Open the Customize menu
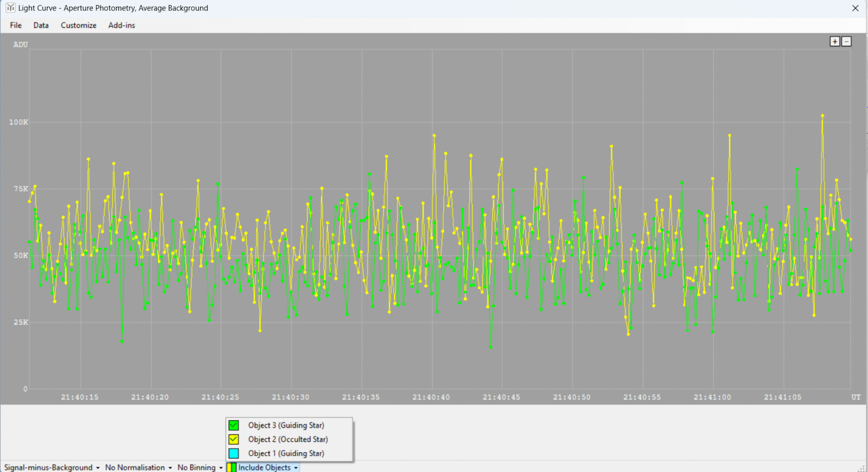868x472 pixels. [78, 25]
